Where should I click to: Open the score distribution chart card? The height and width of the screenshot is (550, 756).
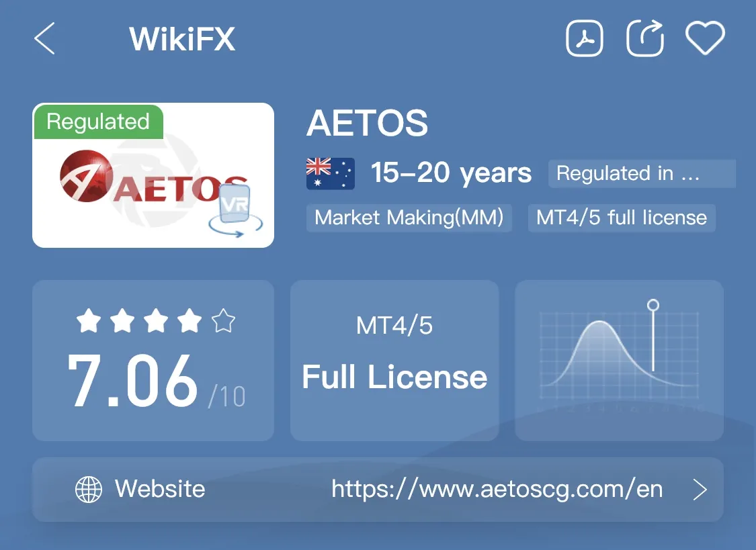(x=619, y=360)
